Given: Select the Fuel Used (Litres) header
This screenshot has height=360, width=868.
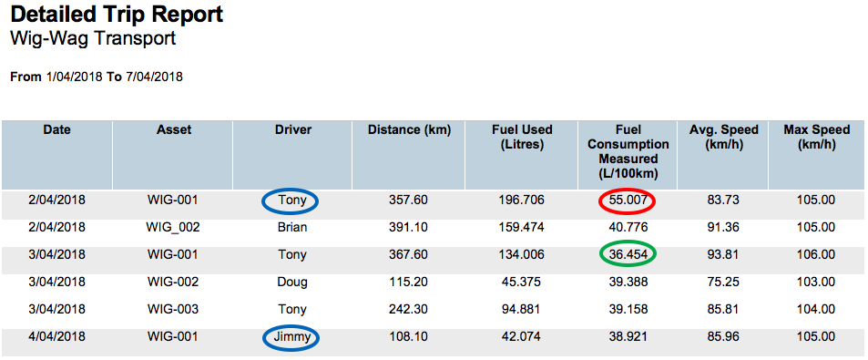Looking at the screenshot, I should pos(522,138).
